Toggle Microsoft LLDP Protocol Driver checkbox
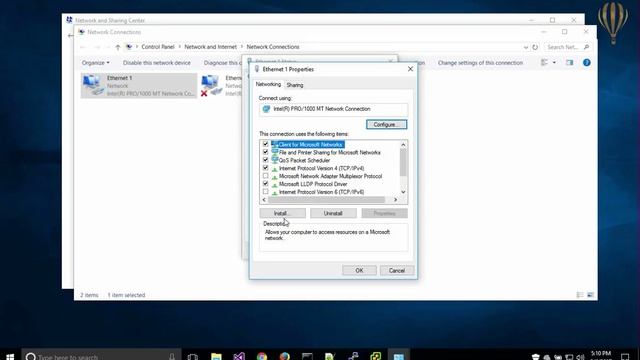The height and width of the screenshot is (360, 640). (x=265, y=184)
